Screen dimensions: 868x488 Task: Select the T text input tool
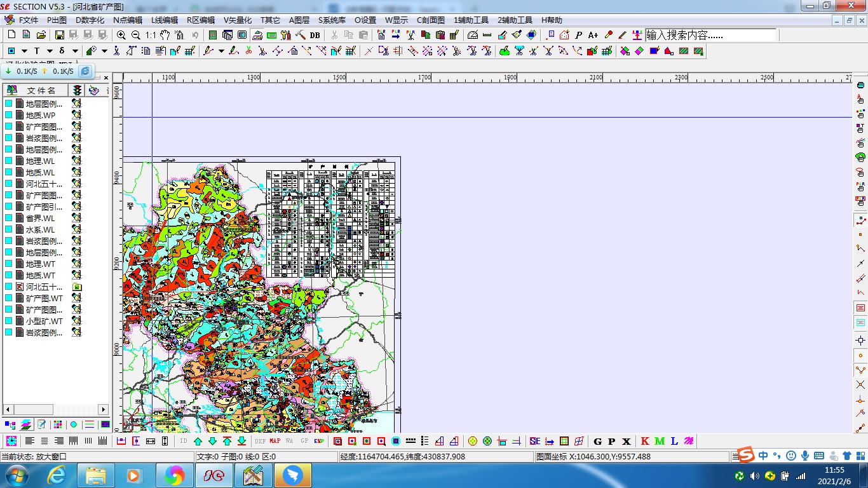(37, 51)
